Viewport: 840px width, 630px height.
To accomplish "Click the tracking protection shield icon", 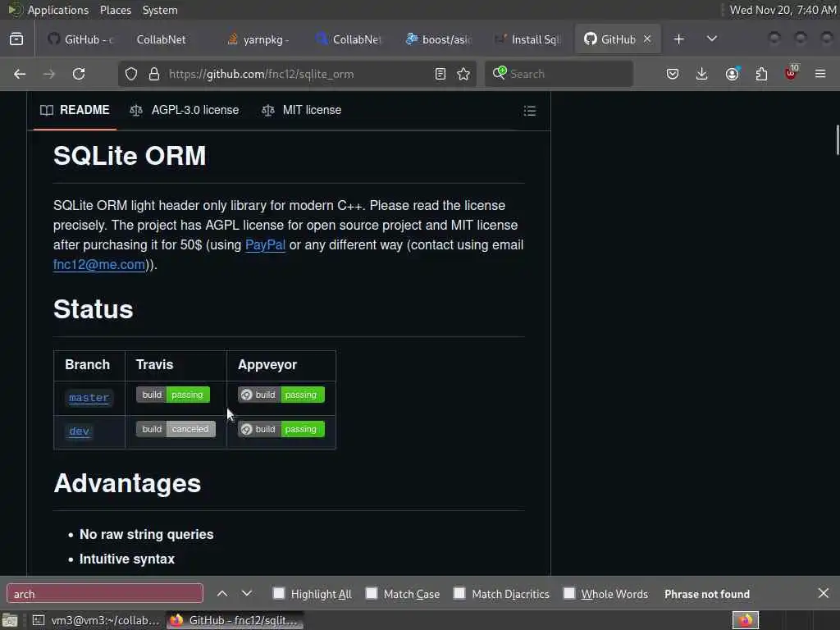I will click(x=131, y=74).
